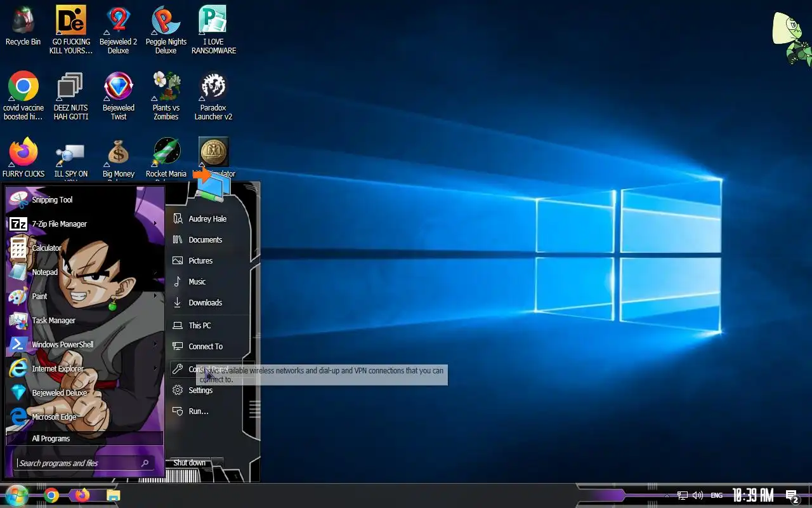This screenshot has height=508, width=812.
Task: Click the ENG input language indicator
Action: tap(716, 495)
